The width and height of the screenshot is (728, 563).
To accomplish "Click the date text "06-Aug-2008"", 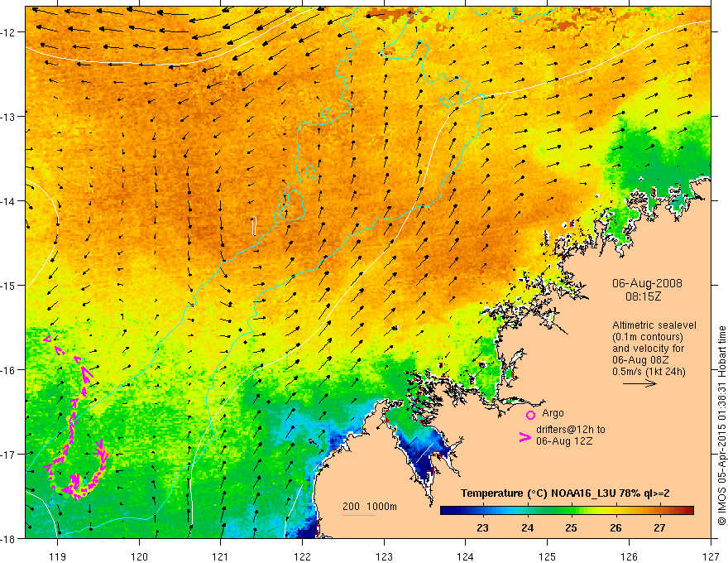I will point(647,283).
